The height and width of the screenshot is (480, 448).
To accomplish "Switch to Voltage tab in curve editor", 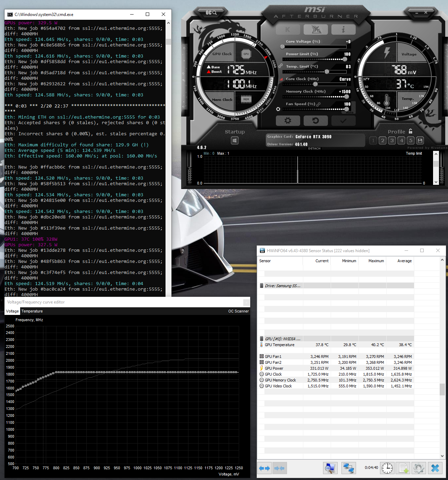I will pyautogui.click(x=12, y=311).
